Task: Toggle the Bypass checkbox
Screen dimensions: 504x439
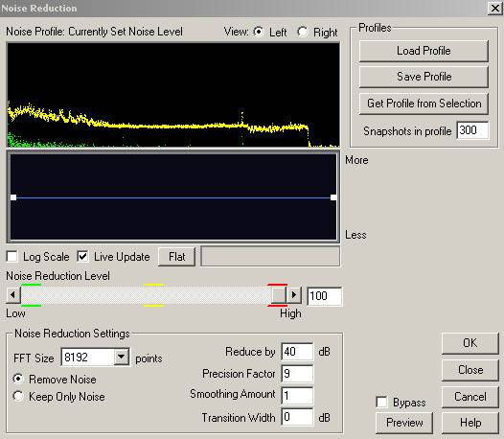Action: [381, 402]
